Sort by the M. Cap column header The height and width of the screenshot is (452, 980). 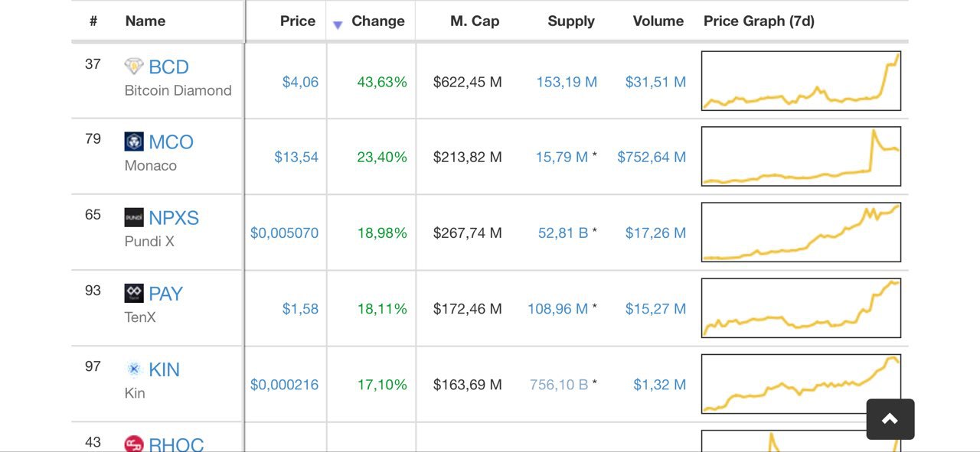[x=475, y=21]
